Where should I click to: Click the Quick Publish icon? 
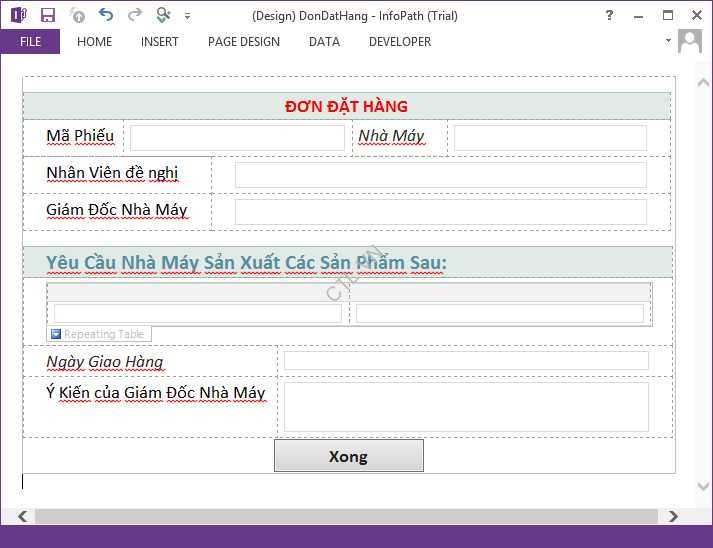77,15
